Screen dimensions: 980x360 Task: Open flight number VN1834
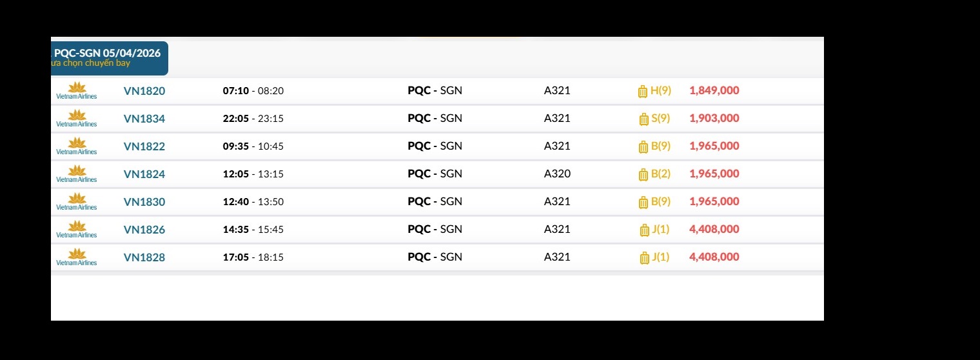[x=144, y=119]
